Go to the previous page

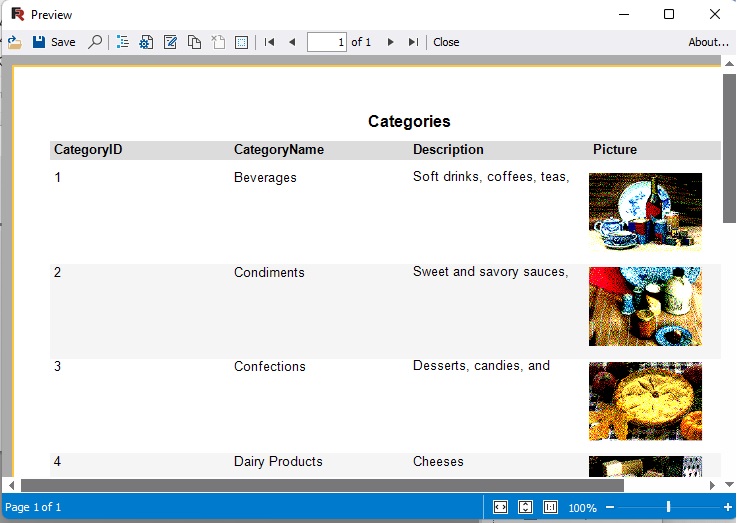click(292, 42)
